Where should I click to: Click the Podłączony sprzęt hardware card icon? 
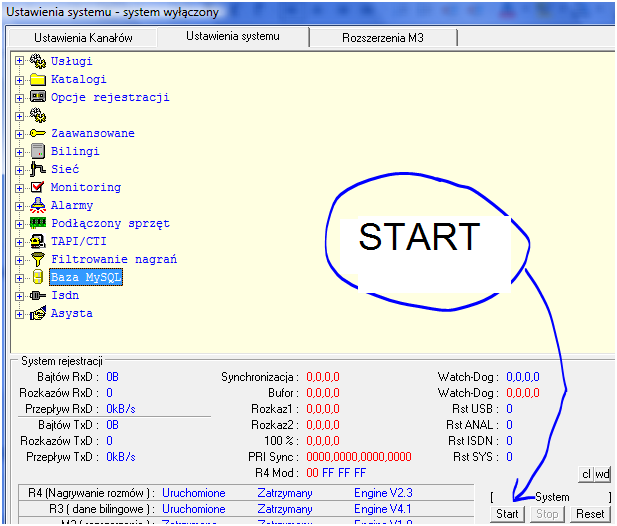click(38, 223)
